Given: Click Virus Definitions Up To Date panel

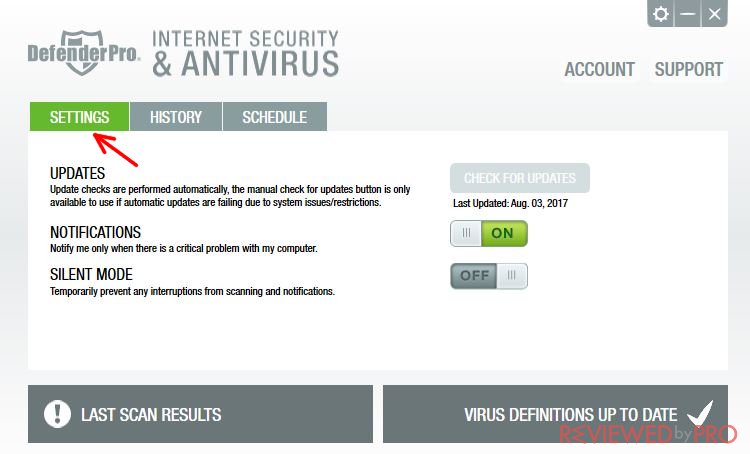Looking at the screenshot, I should point(555,414).
